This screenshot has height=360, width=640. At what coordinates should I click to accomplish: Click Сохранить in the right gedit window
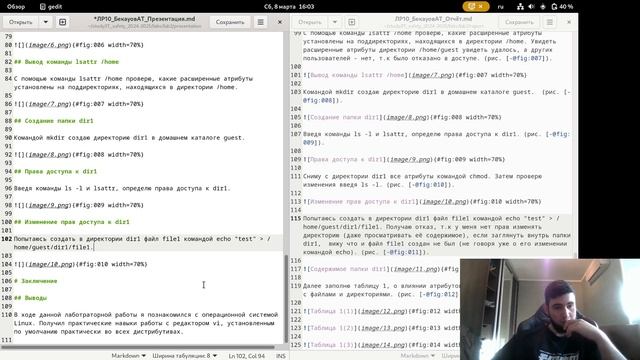coord(519,22)
